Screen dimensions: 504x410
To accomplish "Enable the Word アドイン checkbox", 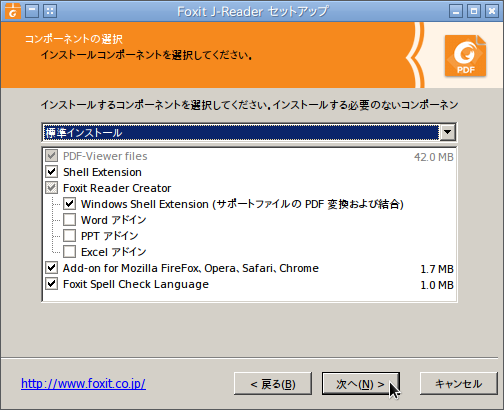I will pos(69,220).
